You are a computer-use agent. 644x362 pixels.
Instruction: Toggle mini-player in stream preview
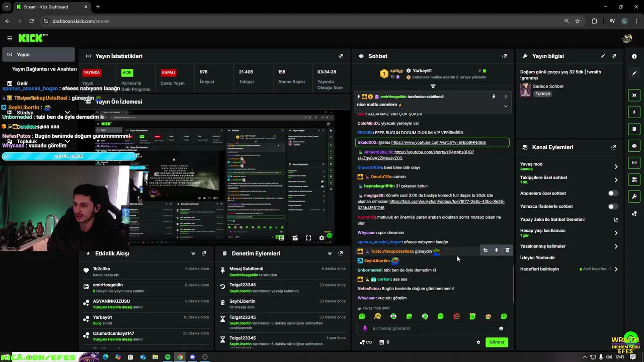[281, 238]
